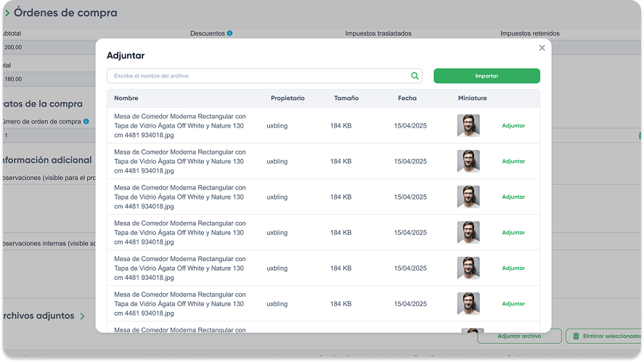Click Adjuntar link in the second file row

(513, 161)
